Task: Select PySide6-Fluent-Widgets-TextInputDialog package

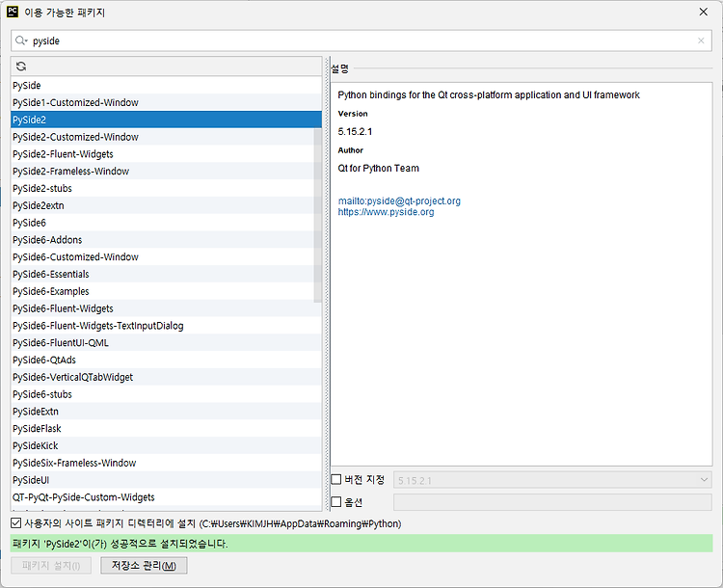Action: pyautogui.click(x=166, y=326)
